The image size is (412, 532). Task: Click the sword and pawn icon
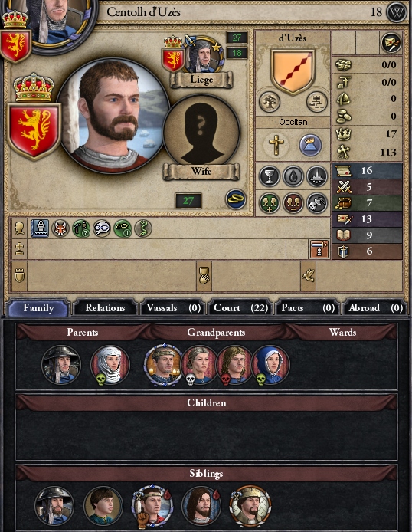pos(319,249)
